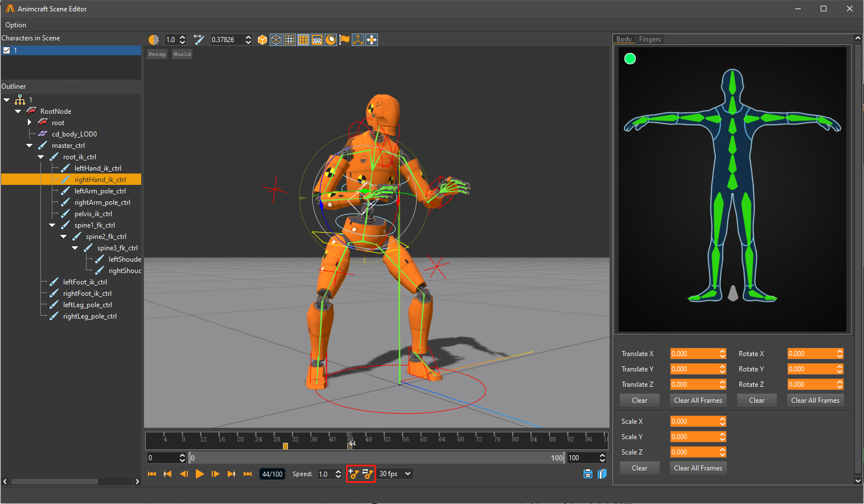This screenshot has width=864, height=504.
Task: Collapse the character 1 hierarchy in Outliner
Action: [x=7, y=100]
